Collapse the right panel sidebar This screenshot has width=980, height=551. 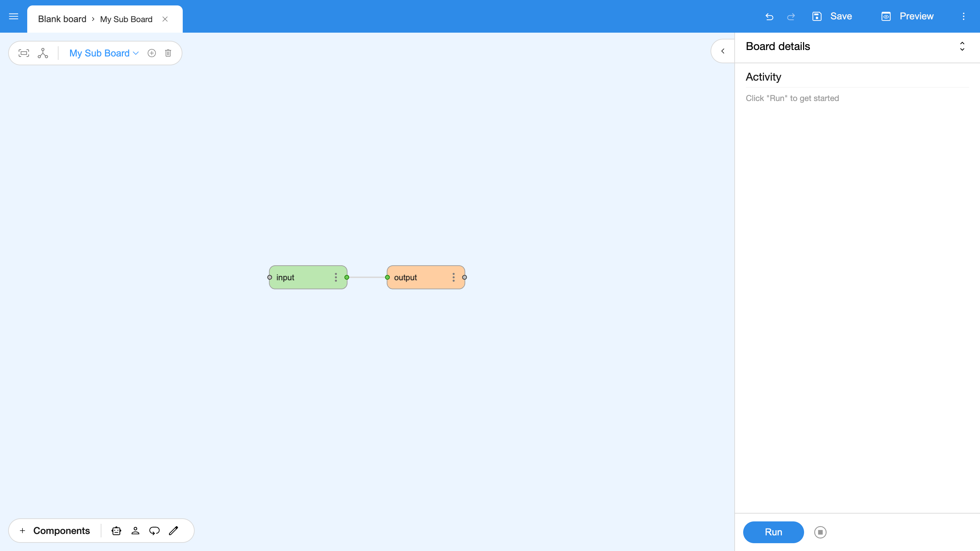[723, 51]
